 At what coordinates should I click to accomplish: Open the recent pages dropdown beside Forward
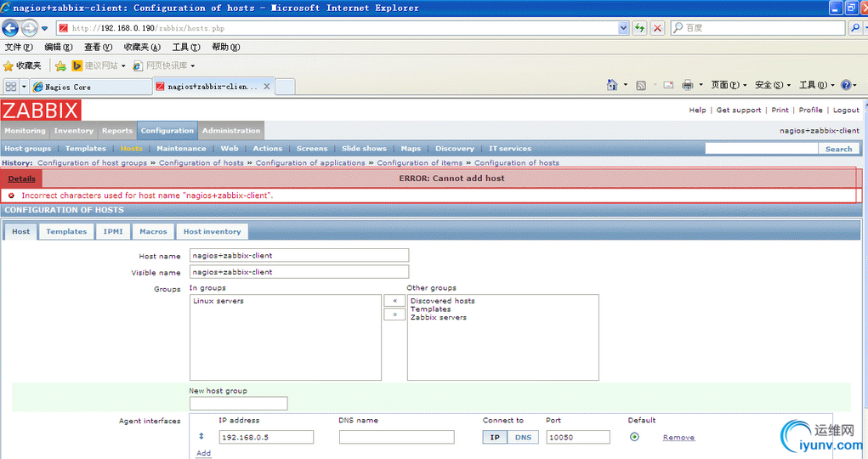[x=45, y=28]
